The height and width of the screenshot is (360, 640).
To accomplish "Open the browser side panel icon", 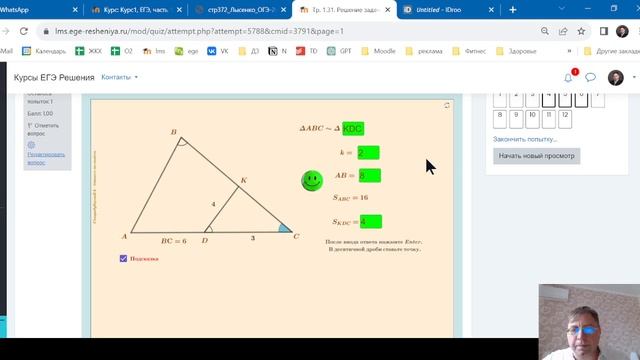I will pyautogui.click(x=604, y=31).
